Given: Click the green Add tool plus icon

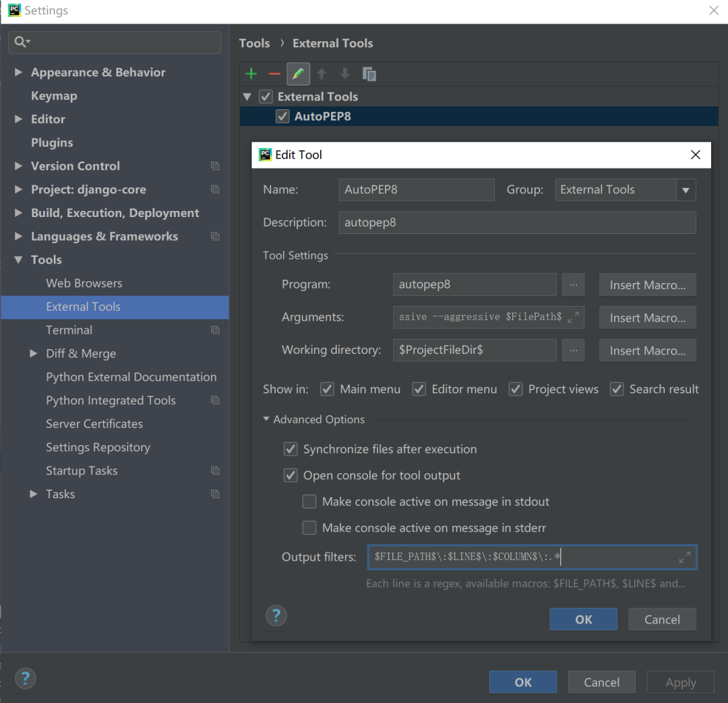Looking at the screenshot, I should (x=251, y=73).
